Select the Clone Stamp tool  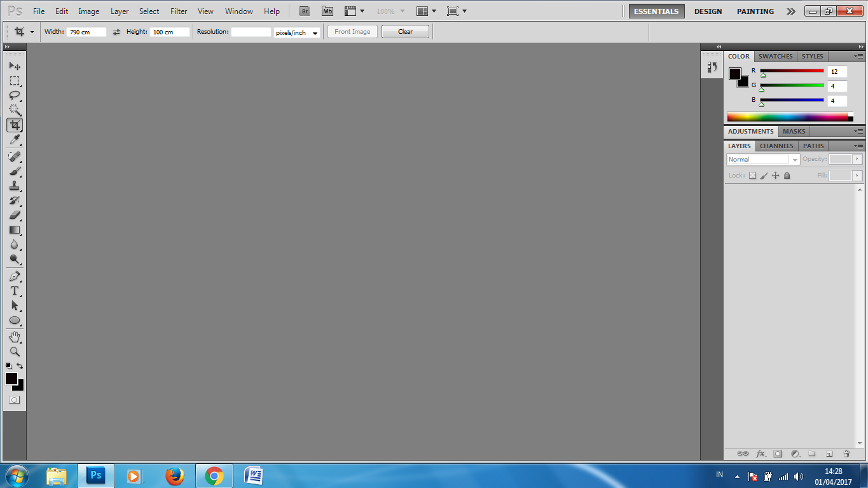tap(15, 185)
